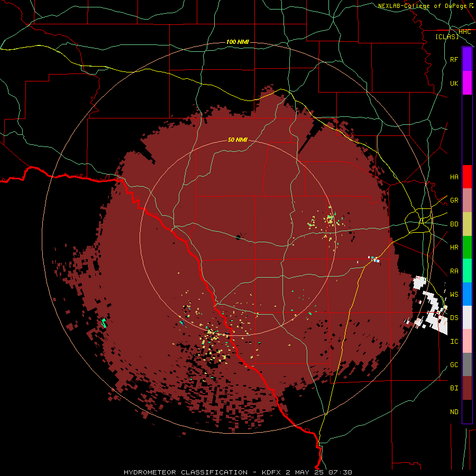Click the 50 NMI range ring label
Viewport: 476px width, 476px height.
(237, 140)
